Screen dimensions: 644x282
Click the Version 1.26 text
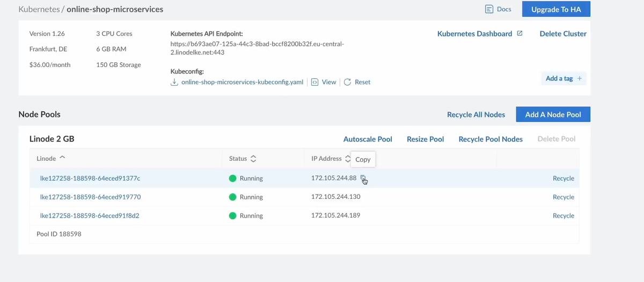(x=47, y=33)
